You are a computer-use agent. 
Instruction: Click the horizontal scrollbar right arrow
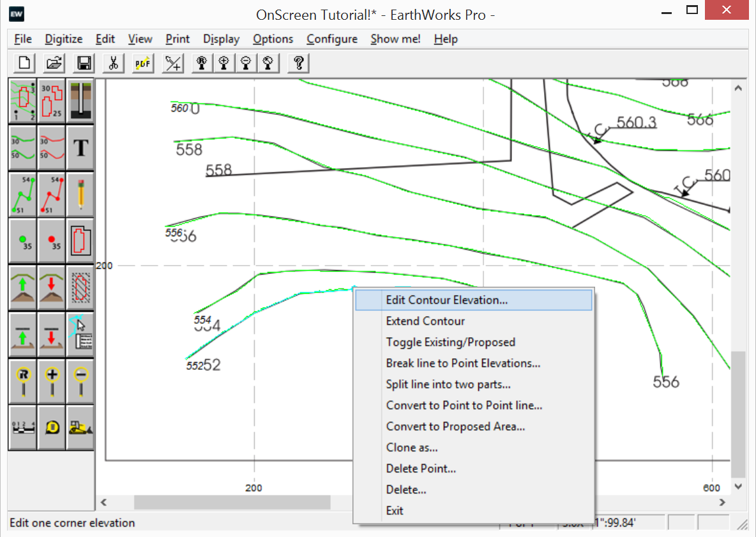click(x=722, y=503)
